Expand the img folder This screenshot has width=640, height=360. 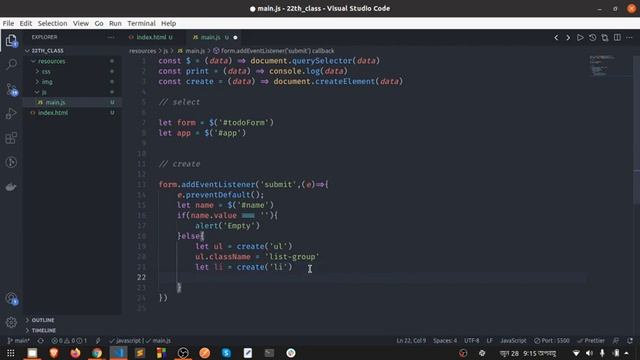click(47, 82)
